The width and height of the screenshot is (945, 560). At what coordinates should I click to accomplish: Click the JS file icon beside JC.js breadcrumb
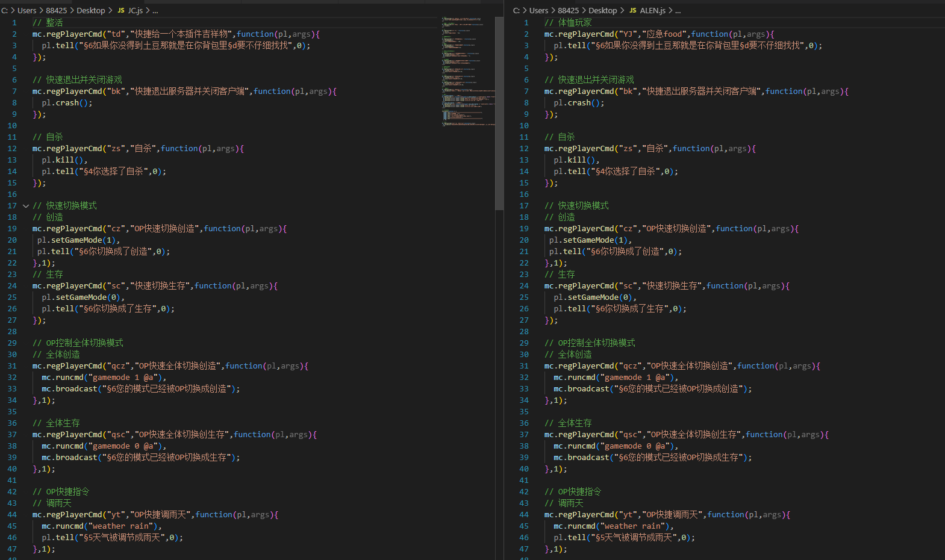pyautogui.click(x=121, y=10)
